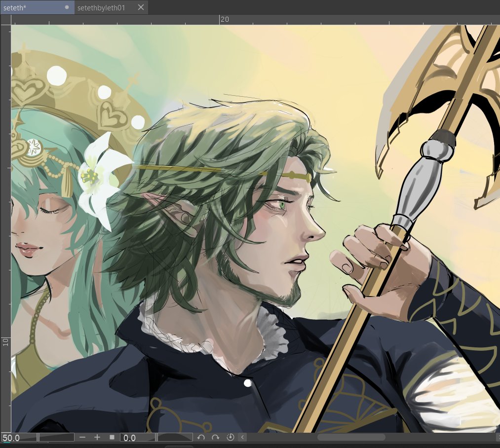Rotate the canvas right

click(x=216, y=437)
